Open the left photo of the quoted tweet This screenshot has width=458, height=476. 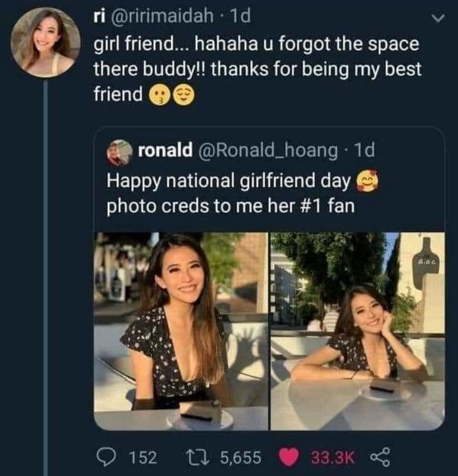(x=181, y=331)
